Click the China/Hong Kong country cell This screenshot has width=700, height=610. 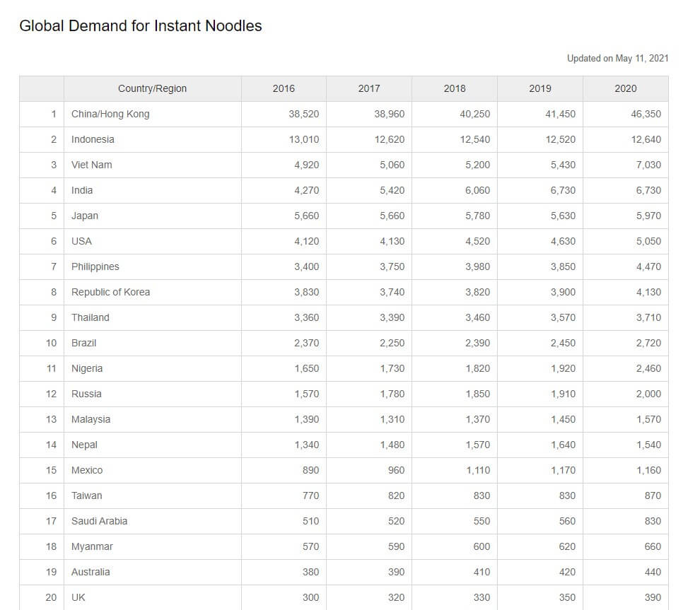tap(152, 115)
